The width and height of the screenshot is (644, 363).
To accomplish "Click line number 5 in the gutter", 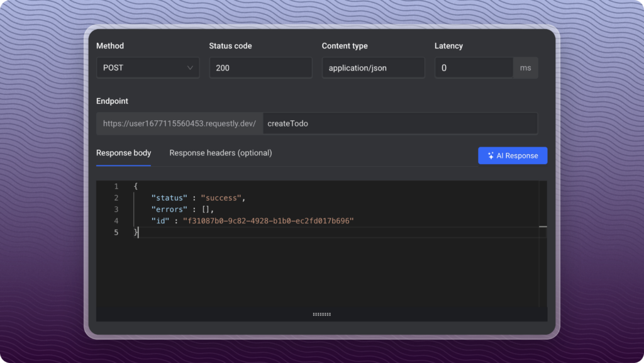I will 116,232.
